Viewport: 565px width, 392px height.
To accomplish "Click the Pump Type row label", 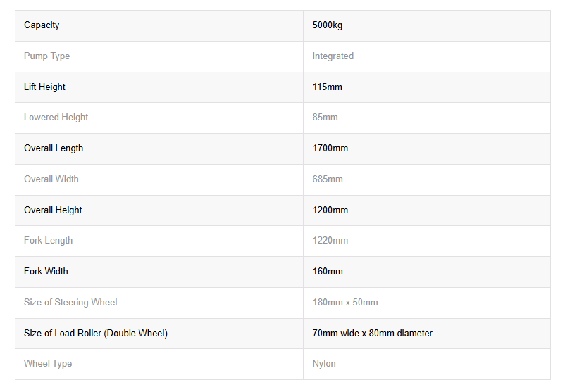I will 46,56.
